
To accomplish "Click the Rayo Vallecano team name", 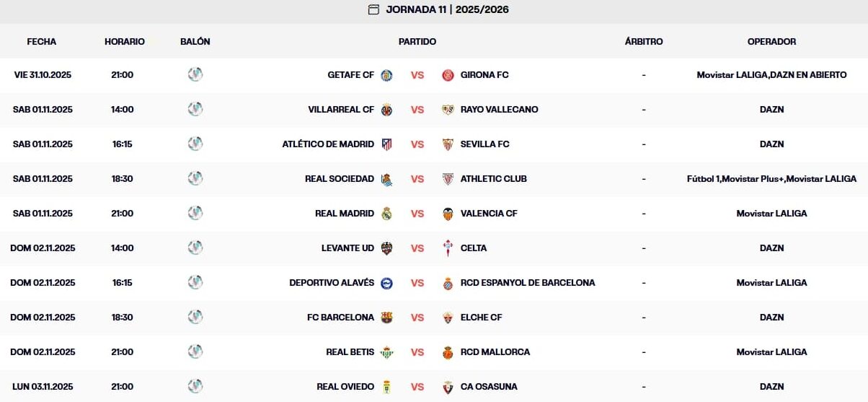I will tap(499, 110).
